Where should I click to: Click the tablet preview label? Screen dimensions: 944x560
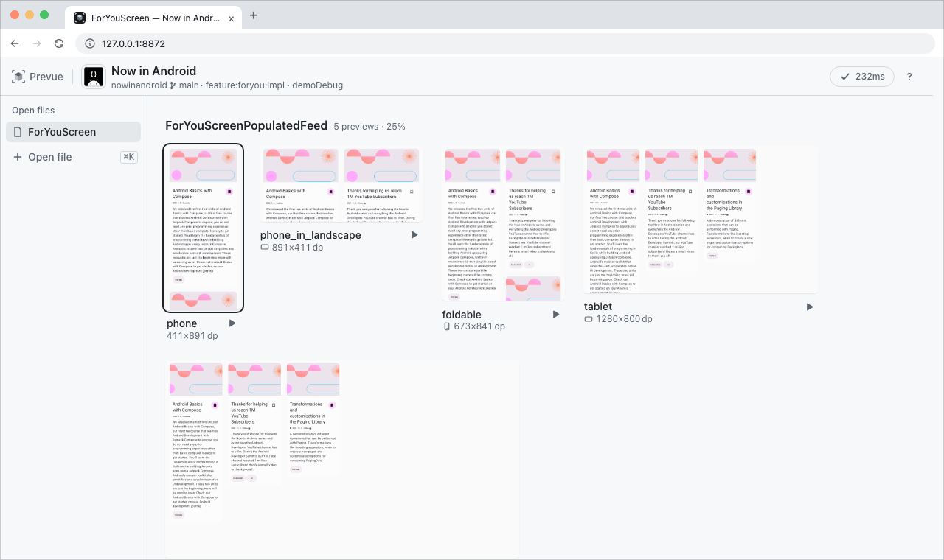598,307
